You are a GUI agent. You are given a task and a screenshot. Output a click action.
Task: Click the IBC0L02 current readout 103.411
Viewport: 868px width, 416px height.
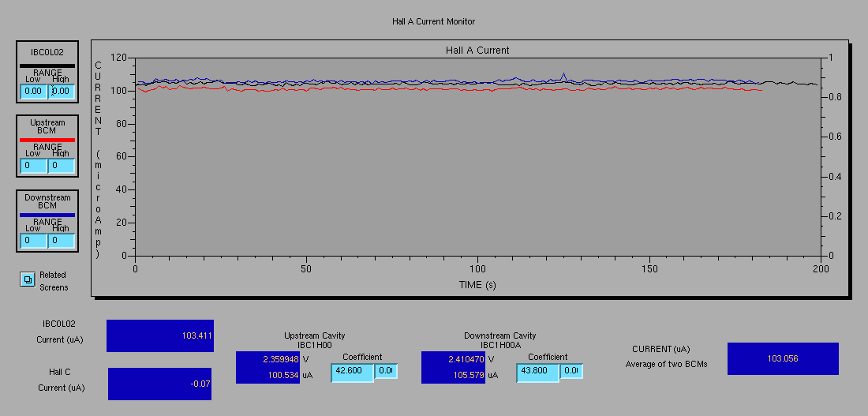point(160,335)
